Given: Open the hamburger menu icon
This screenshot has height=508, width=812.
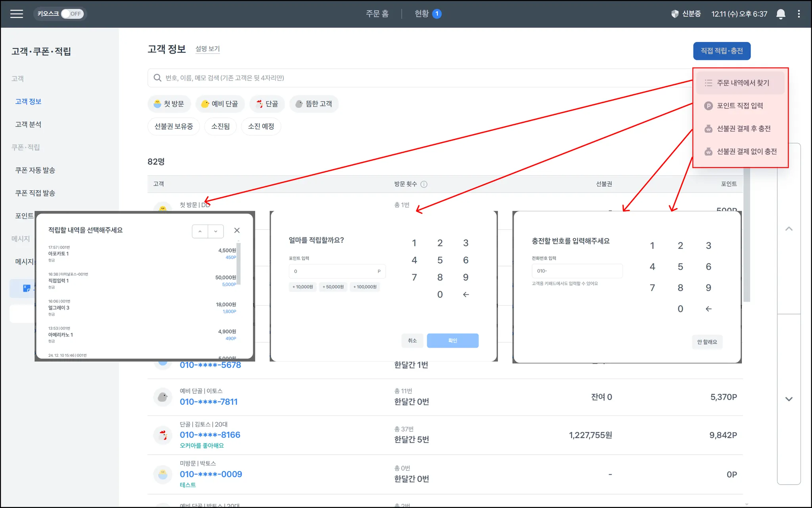Looking at the screenshot, I should pos(17,14).
